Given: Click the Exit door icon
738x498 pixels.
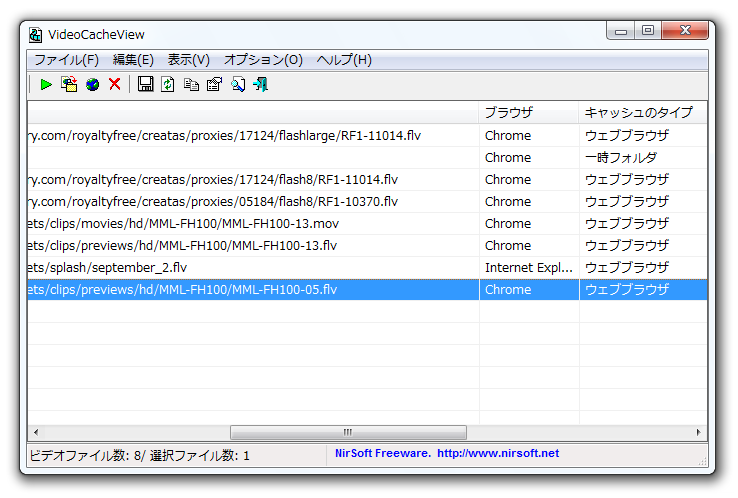Looking at the screenshot, I should tap(261, 85).
